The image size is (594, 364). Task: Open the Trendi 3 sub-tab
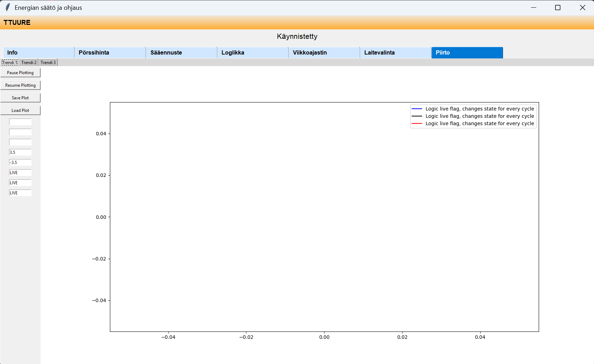click(48, 63)
